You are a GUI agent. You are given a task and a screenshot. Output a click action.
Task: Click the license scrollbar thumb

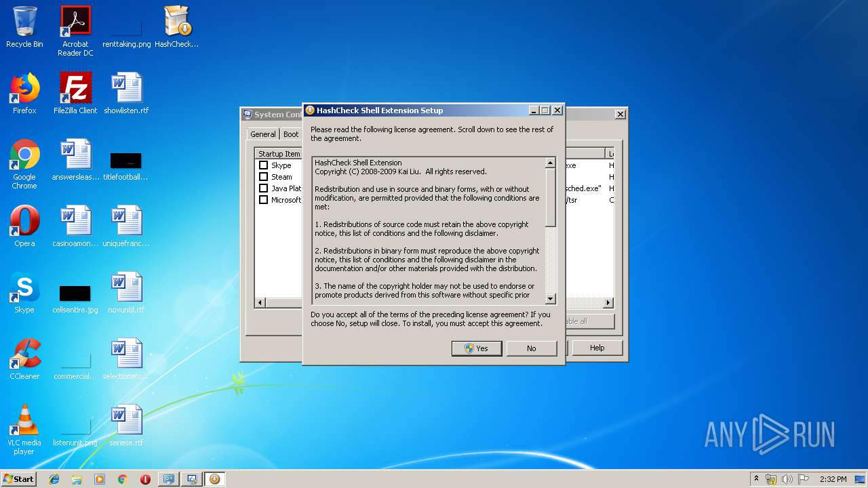point(550,197)
